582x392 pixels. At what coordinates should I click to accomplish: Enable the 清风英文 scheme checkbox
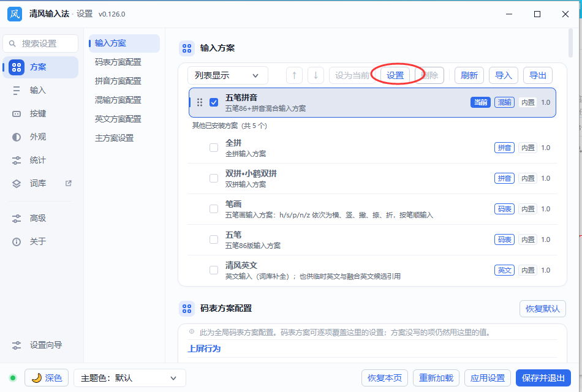pos(214,270)
